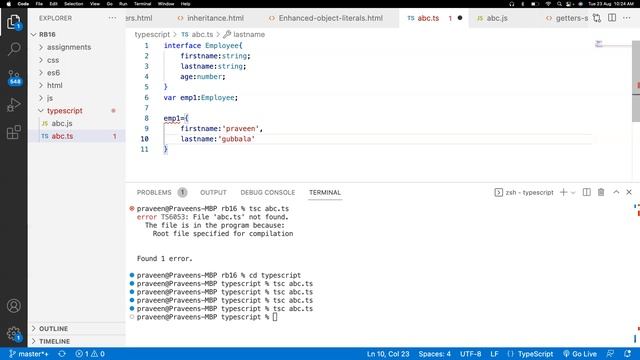Click the Apple menu logo
The width and height of the screenshot is (640, 360).
pyautogui.click(x=9, y=4)
